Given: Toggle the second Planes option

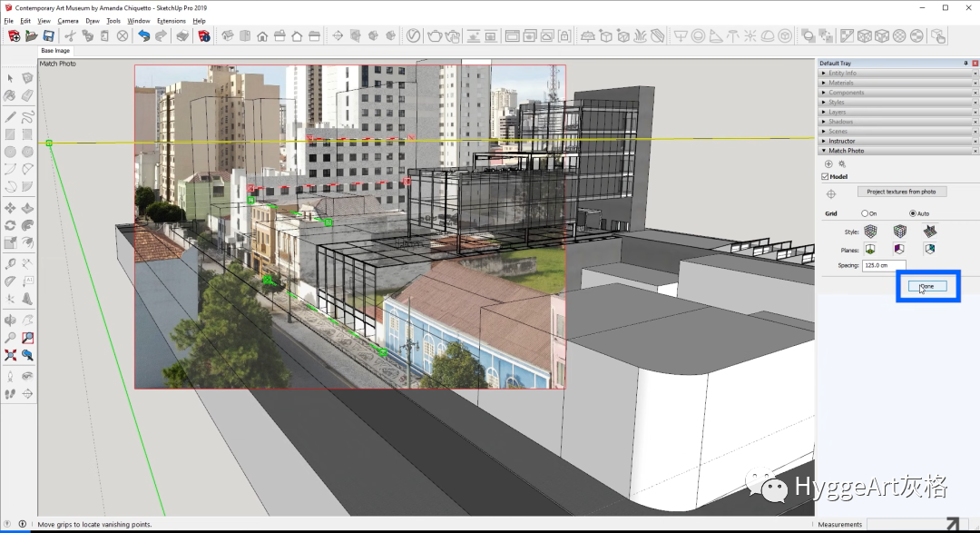Looking at the screenshot, I should click(x=899, y=249).
